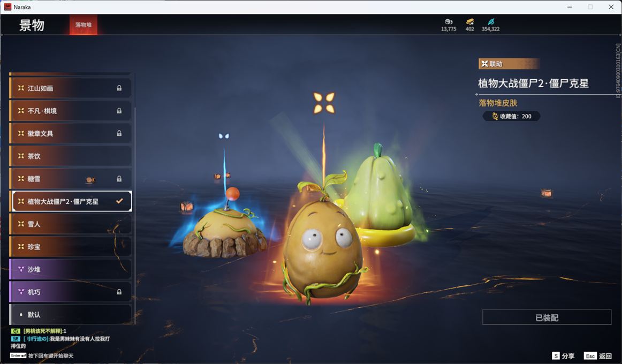
Task: Click the Esc key hint icon
Action: coord(590,356)
